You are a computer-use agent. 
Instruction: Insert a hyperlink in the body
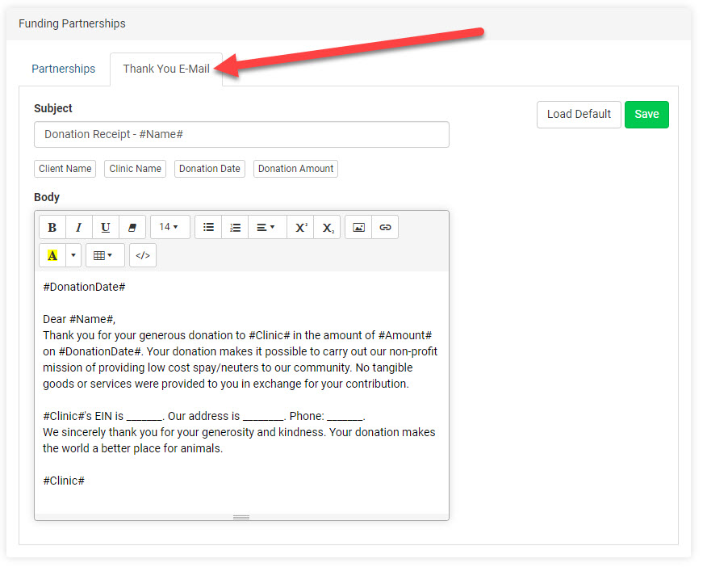point(385,228)
